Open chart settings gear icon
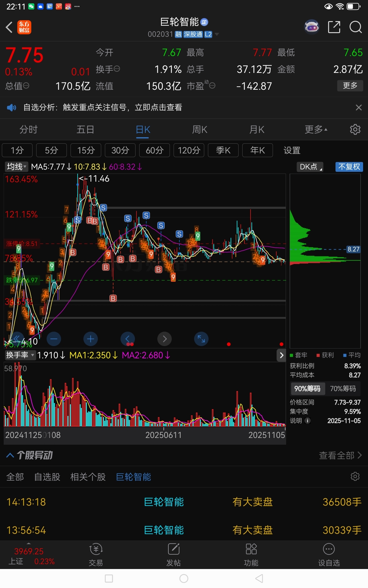This screenshot has width=368, height=588. coord(355,129)
